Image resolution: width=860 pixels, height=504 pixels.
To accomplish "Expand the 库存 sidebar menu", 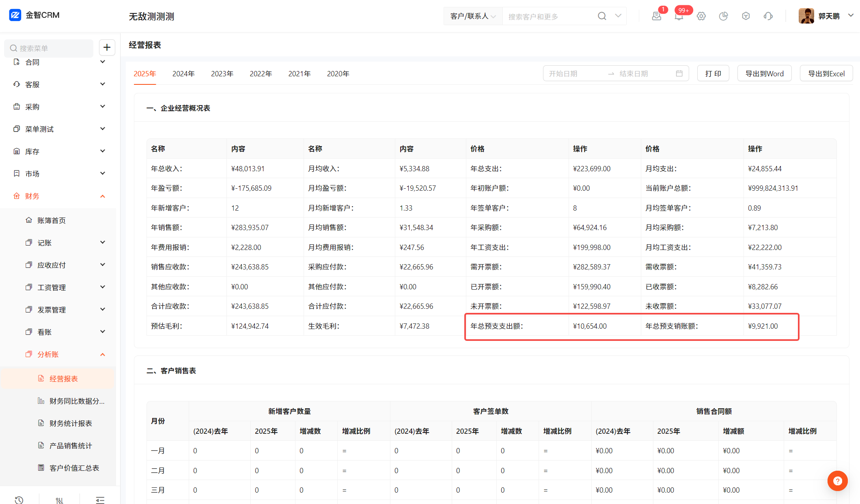I will point(103,151).
